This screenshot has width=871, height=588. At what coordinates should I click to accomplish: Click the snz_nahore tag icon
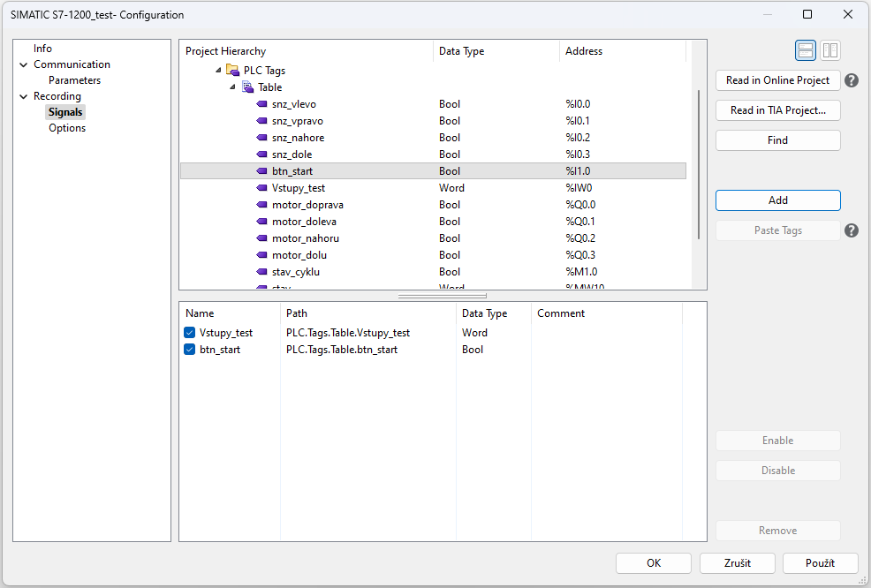point(261,137)
